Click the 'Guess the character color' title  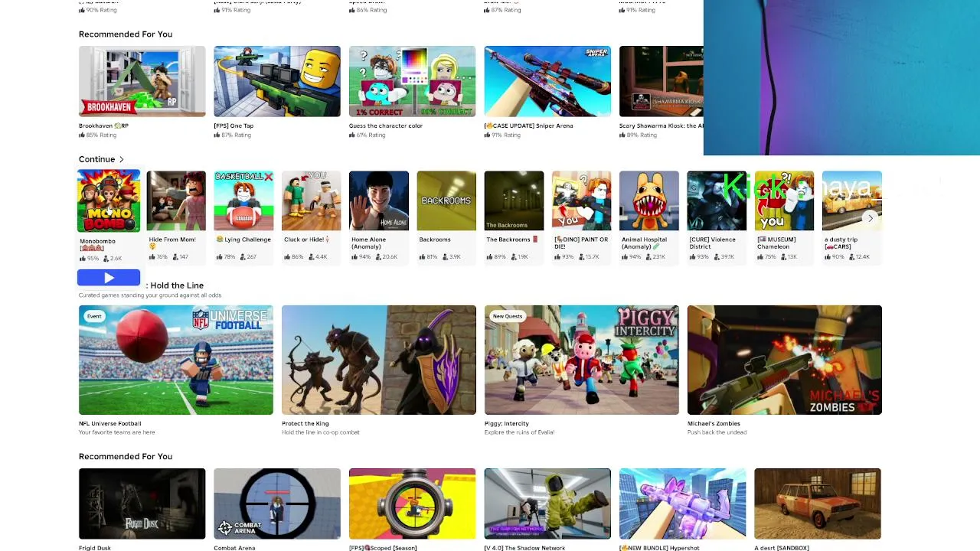tap(386, 126)
